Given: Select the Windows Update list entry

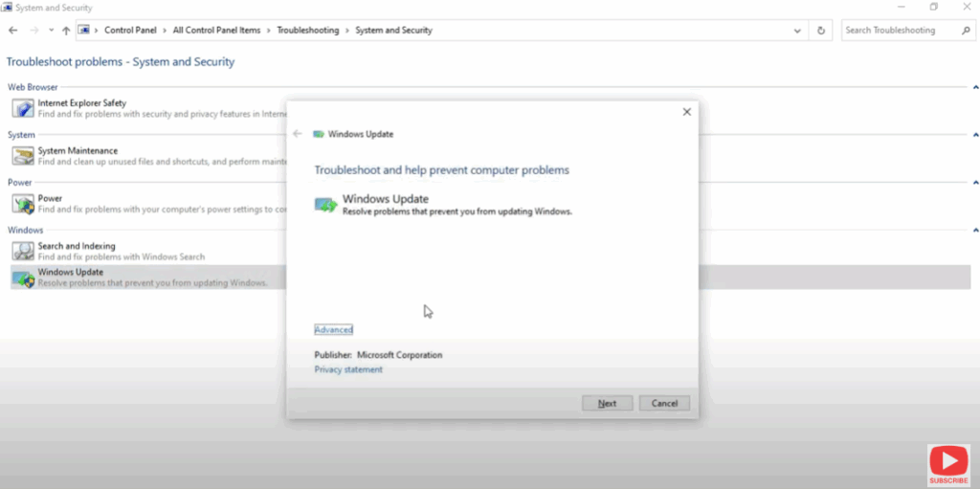Looking at the screenshot, I should coord(491,277).
